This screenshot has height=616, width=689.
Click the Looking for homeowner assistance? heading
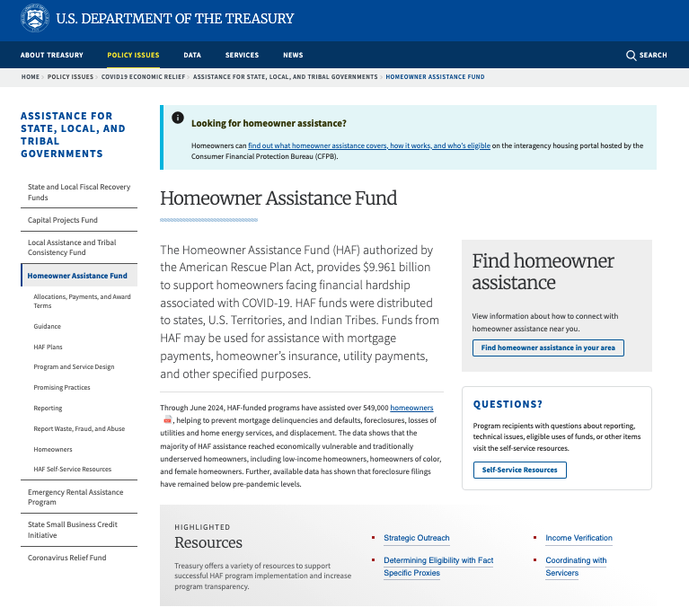(x=269, y=123)
